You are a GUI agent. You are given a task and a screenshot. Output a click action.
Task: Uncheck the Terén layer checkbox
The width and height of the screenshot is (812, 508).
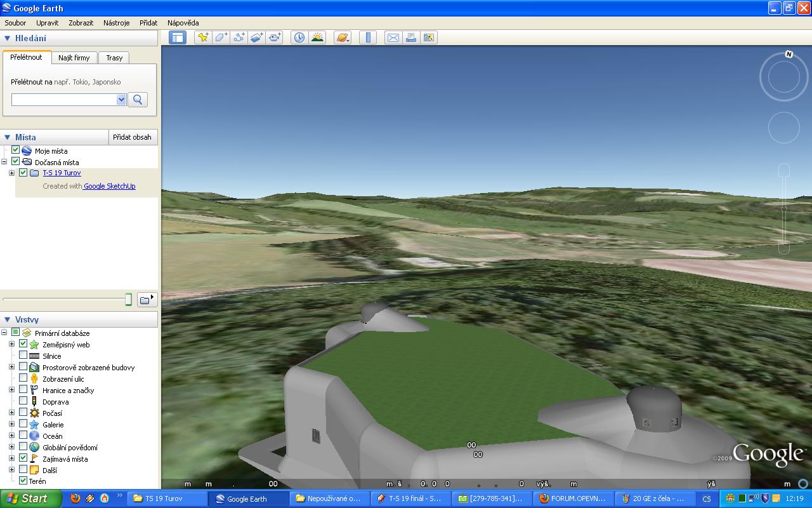[23, 481]
